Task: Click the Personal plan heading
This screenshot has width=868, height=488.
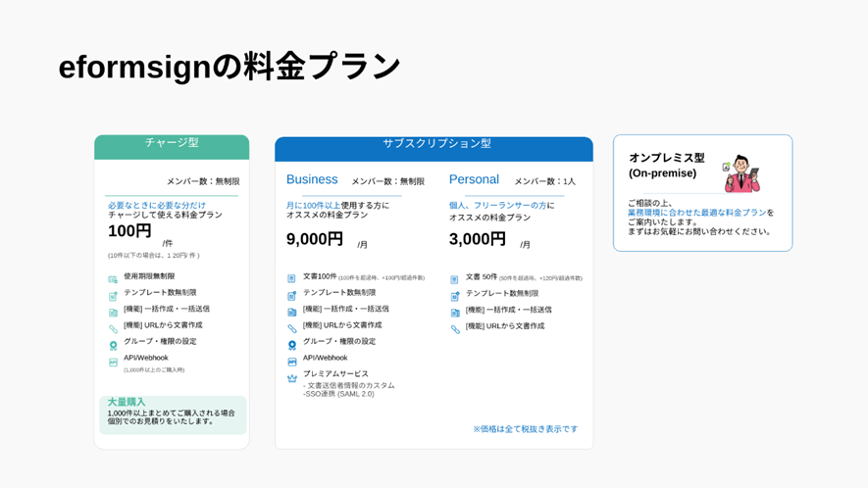Action: (x=474, y=179)
